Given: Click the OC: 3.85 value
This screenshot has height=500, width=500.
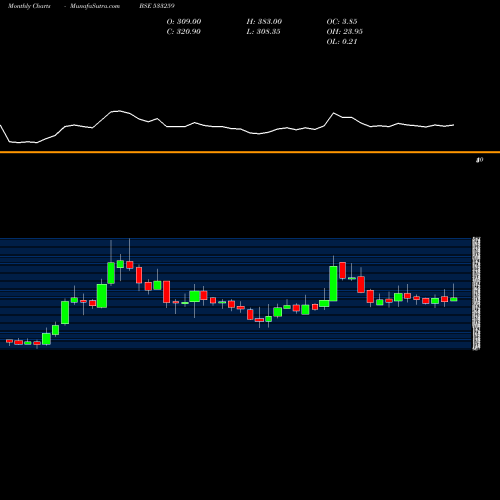Looking at the screenshot, I should (x=342, y=22).
